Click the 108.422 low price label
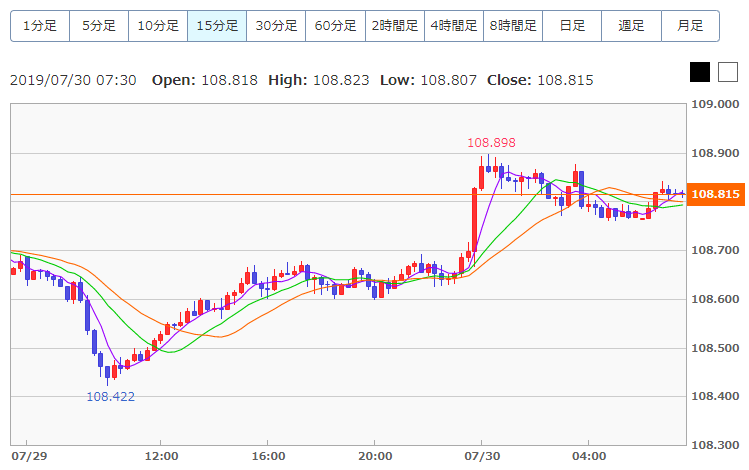749x470 pixels. (110, 397)
